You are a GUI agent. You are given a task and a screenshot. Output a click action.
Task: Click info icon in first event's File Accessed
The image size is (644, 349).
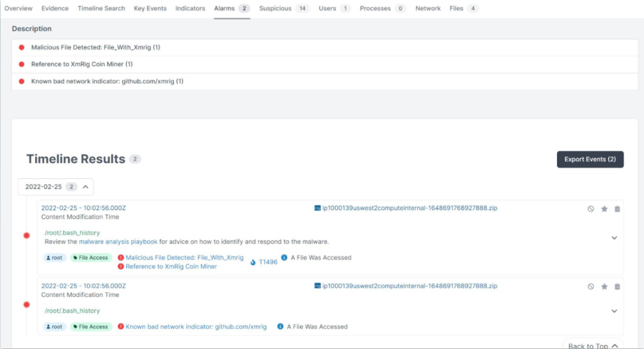click(x=284, y=257)
